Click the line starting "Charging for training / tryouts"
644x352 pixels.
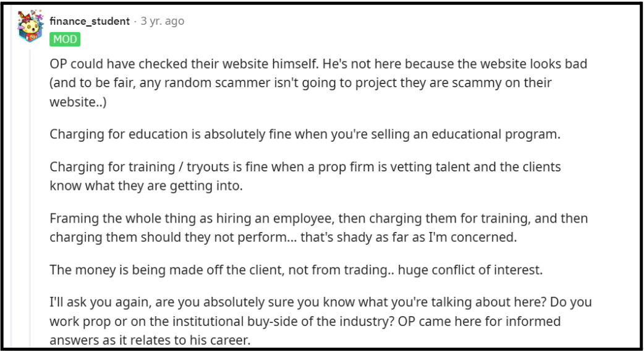(305, 166)
